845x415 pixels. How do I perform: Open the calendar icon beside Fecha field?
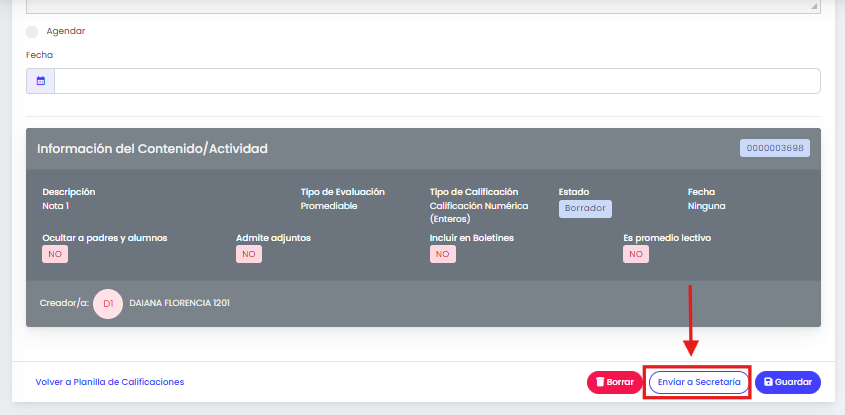[x=40, y=81]
